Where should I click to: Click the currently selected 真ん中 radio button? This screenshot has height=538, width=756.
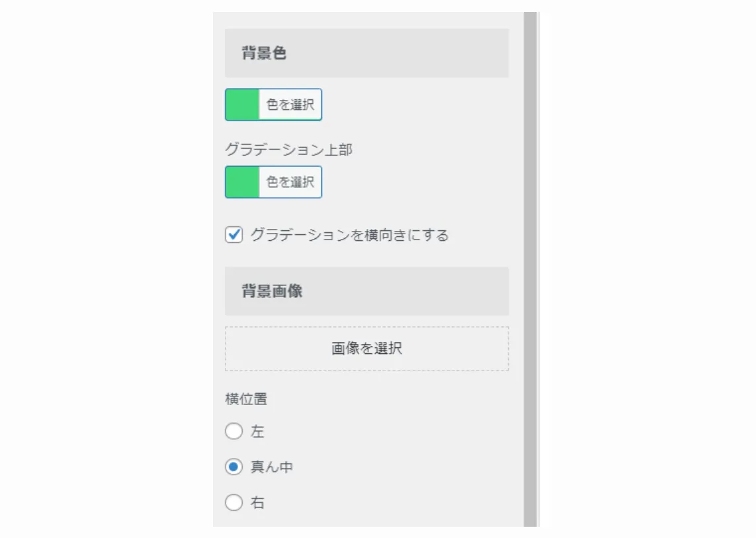[x=232, y=467]
